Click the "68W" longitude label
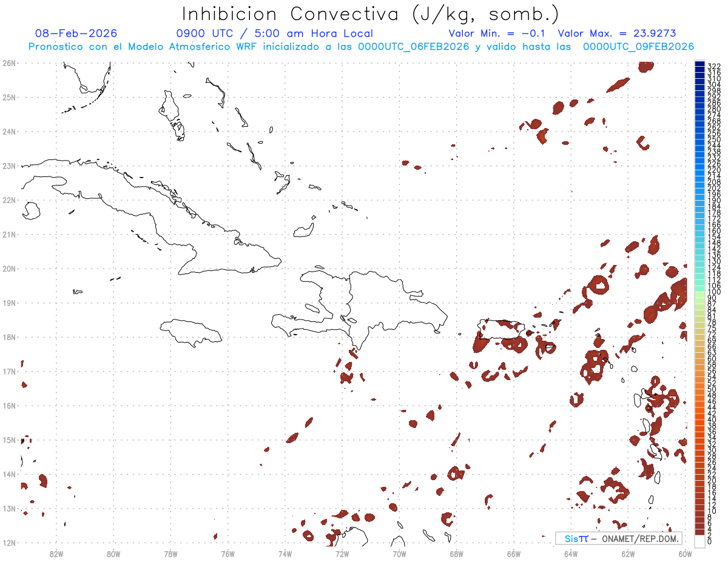Image resolution: width=728 pixels, height=562 pixels. (457, 554)
